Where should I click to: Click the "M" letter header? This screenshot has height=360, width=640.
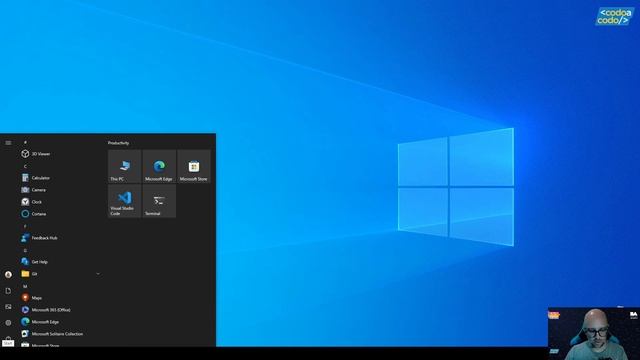tap(25, 287)
